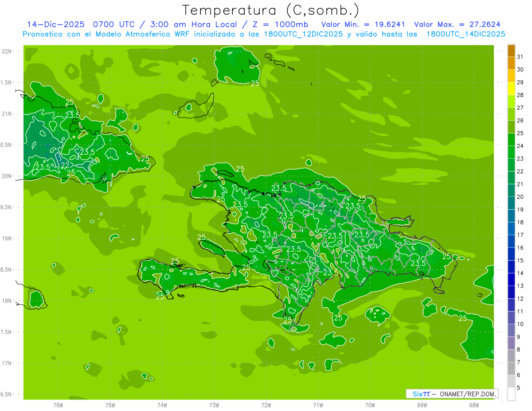Click the "22" contour label over Cuba

(x=65, y=166)
